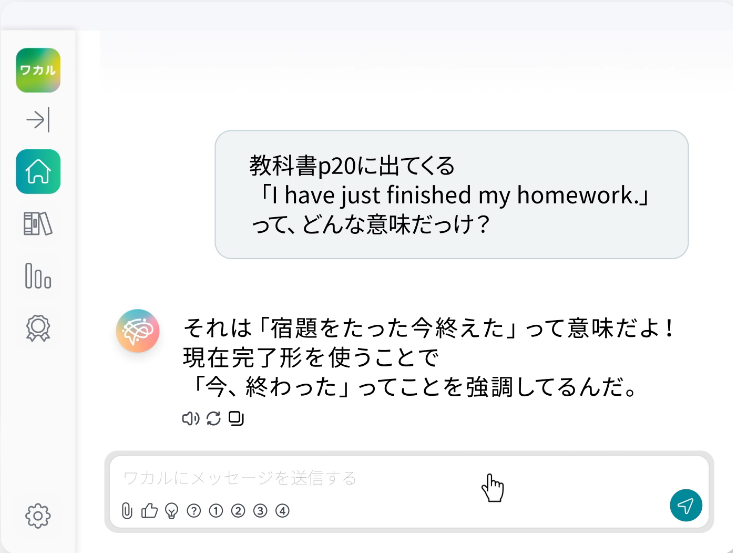Go to the Home page
The width and height of the screenshot is (733, 553).
point(38,171)
